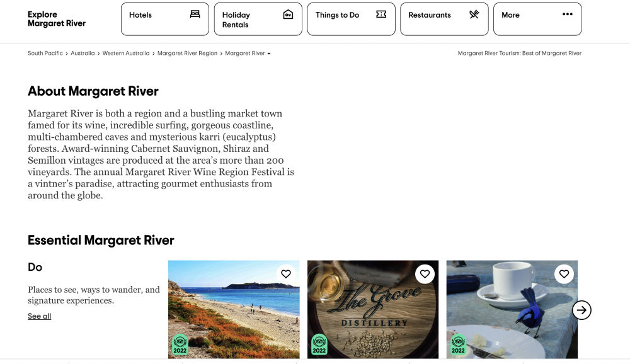Follow the Margaret River Region breadcrumb
This screenshot has height=364, width=630.
187,53
